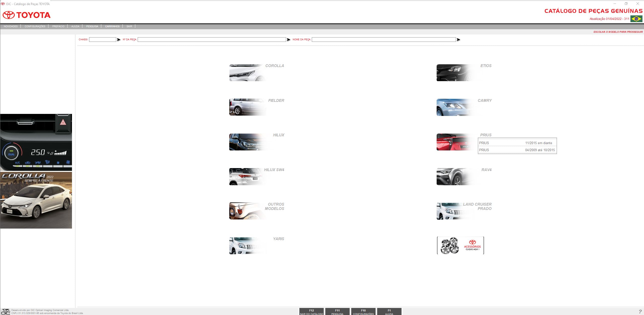Submit Nome da peça search arrow

point(459,40)
